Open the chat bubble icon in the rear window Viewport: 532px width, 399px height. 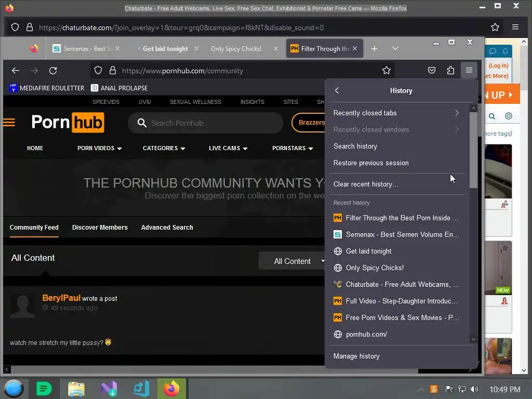click(x=493, y=51)
